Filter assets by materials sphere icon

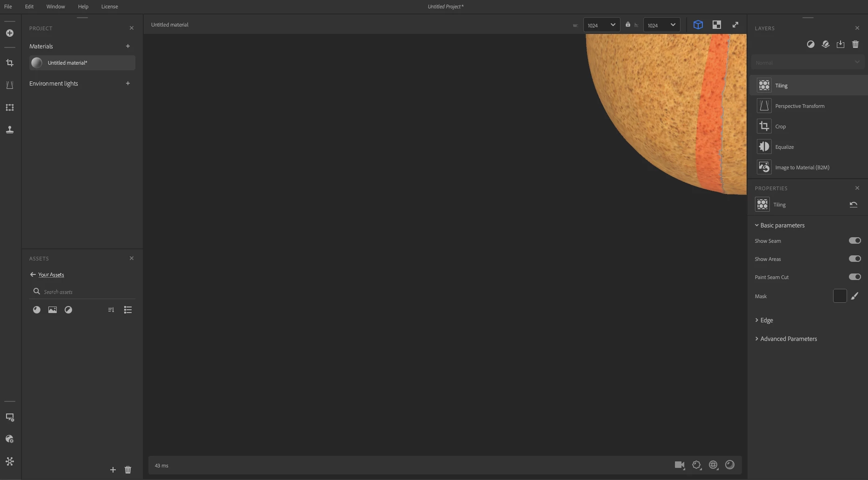click(x=37, y=310)
